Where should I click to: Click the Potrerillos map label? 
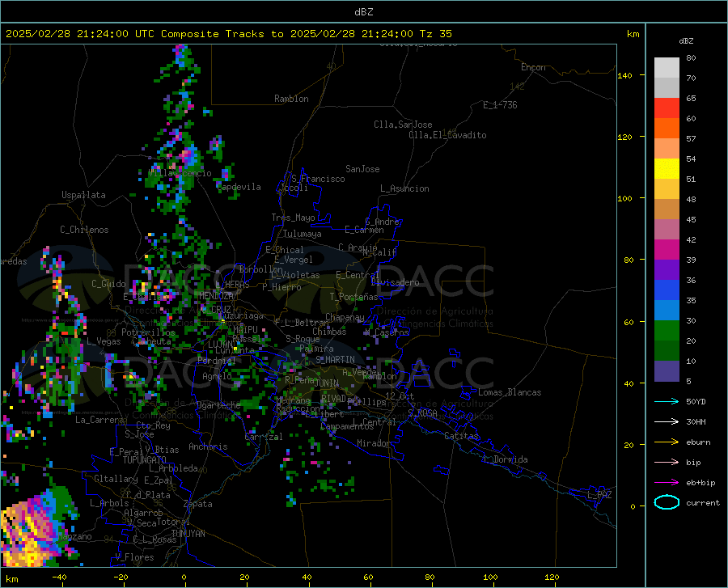(x=148, y=332)
